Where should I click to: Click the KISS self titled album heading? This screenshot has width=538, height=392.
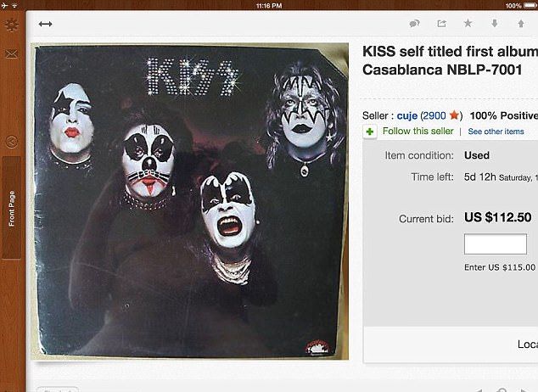(x=450, y=61)
